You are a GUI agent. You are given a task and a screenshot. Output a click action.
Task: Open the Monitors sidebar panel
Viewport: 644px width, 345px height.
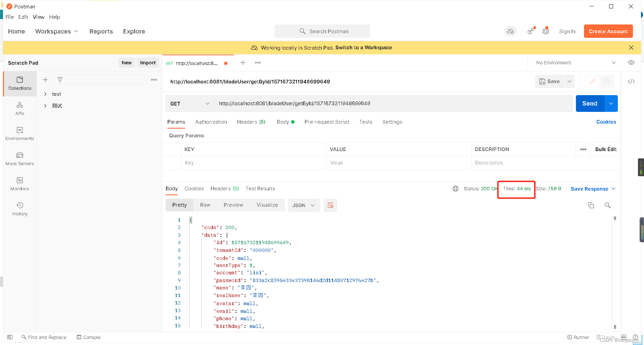coord(19,184)
